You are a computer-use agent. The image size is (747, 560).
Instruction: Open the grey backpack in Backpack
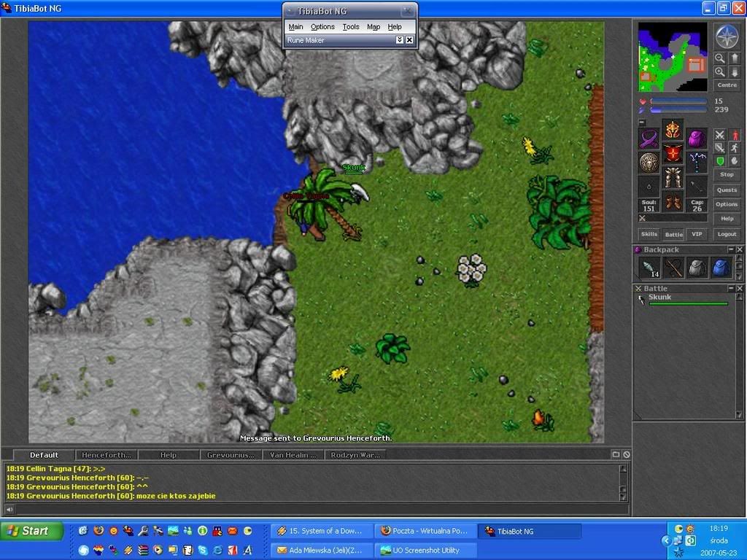(x=697, y=268)
